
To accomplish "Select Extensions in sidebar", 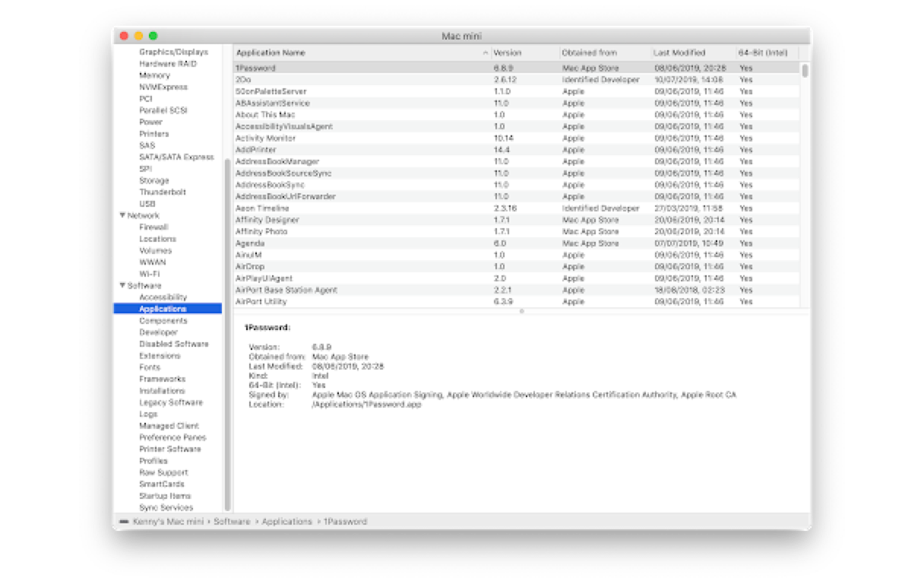I will click(x=160, y=356).
